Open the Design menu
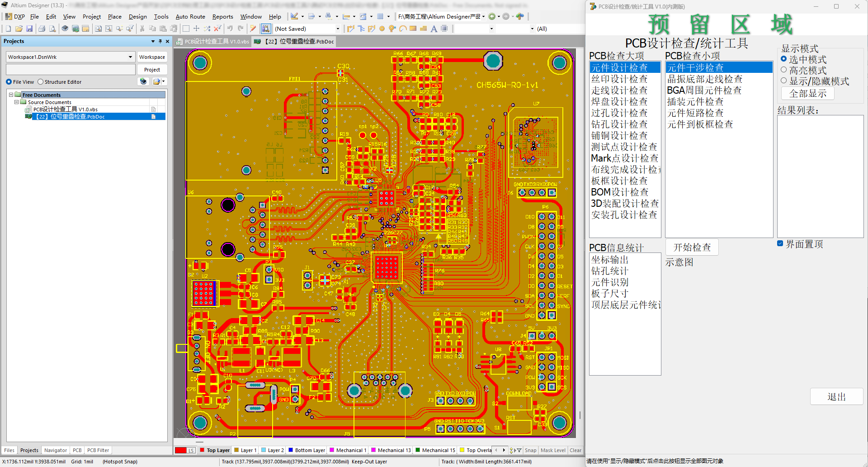Screen dimensions: 868x467 tap(137, 17)
